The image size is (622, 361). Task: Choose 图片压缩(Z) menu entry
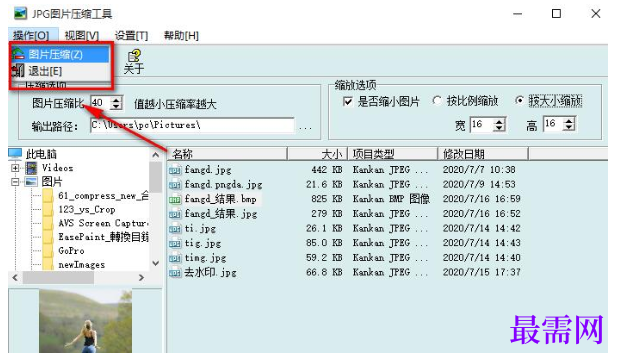[60, 54]
